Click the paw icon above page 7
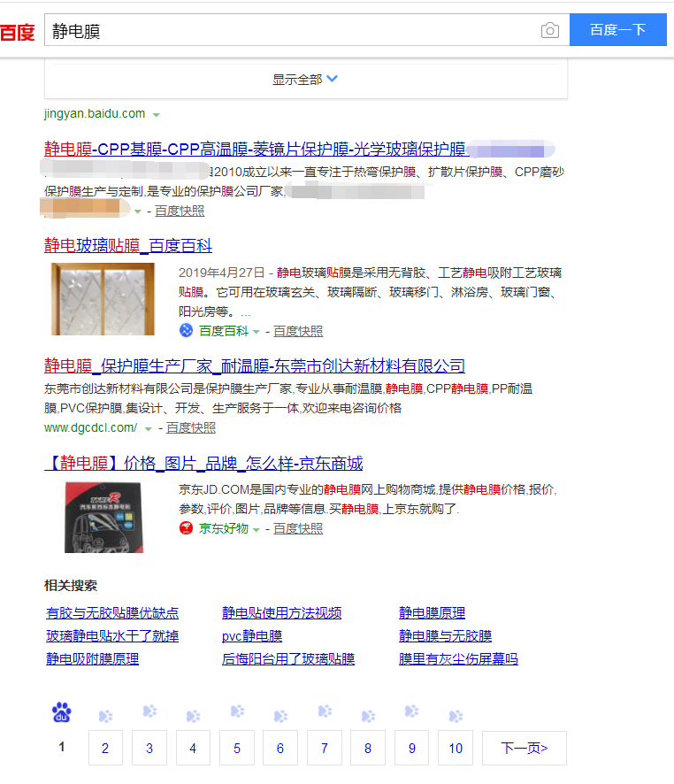The width and height of the screenshot is (674, 784). click(x=325, y=711)
